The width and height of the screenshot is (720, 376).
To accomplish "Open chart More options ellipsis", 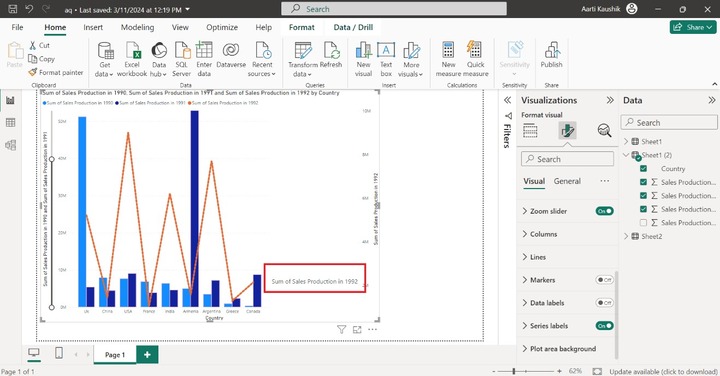I will click(372, 329).
